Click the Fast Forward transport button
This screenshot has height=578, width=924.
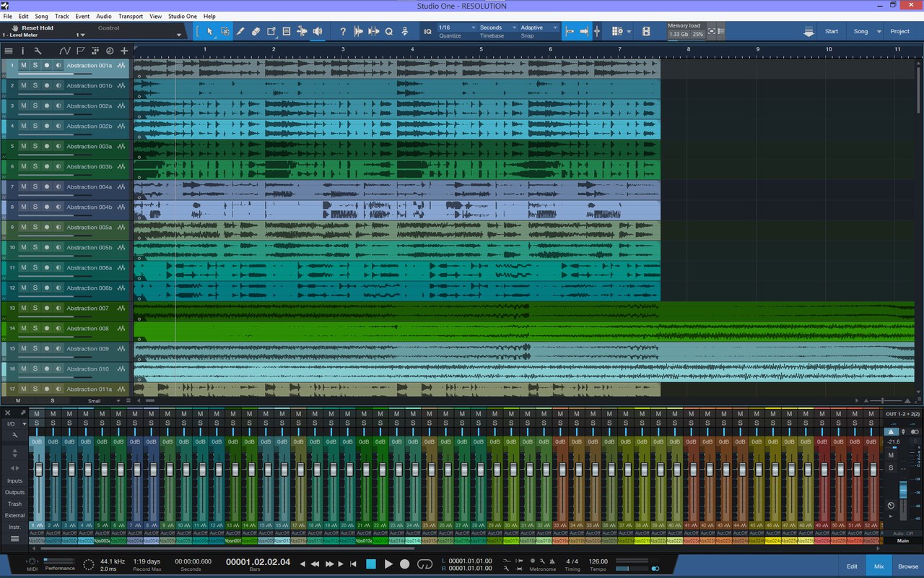pos(329,564)
